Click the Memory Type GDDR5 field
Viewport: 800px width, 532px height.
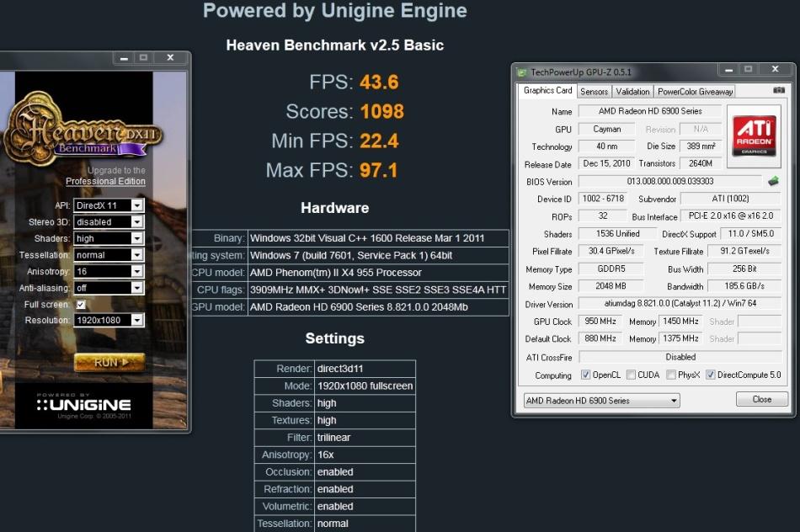point(611,269)
